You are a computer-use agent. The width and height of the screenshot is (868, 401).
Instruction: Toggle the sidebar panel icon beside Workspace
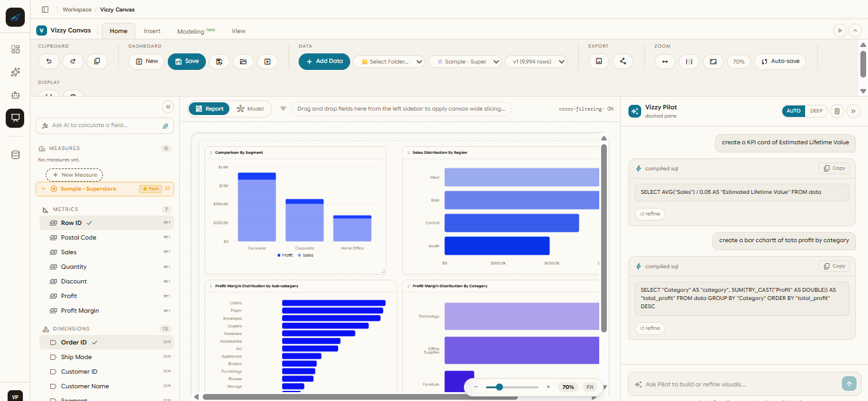(x=44, y=10)
